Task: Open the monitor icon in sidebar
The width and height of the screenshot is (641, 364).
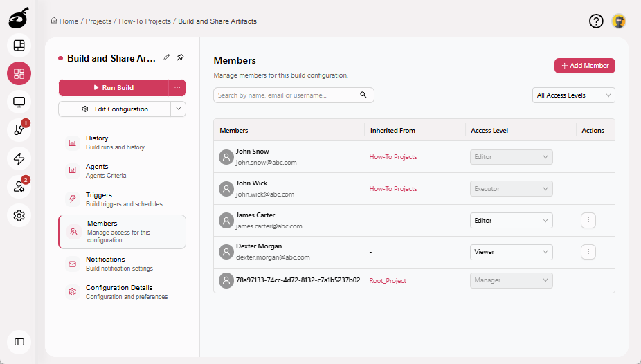Action: pyautogui.click(x=19, y=102)
